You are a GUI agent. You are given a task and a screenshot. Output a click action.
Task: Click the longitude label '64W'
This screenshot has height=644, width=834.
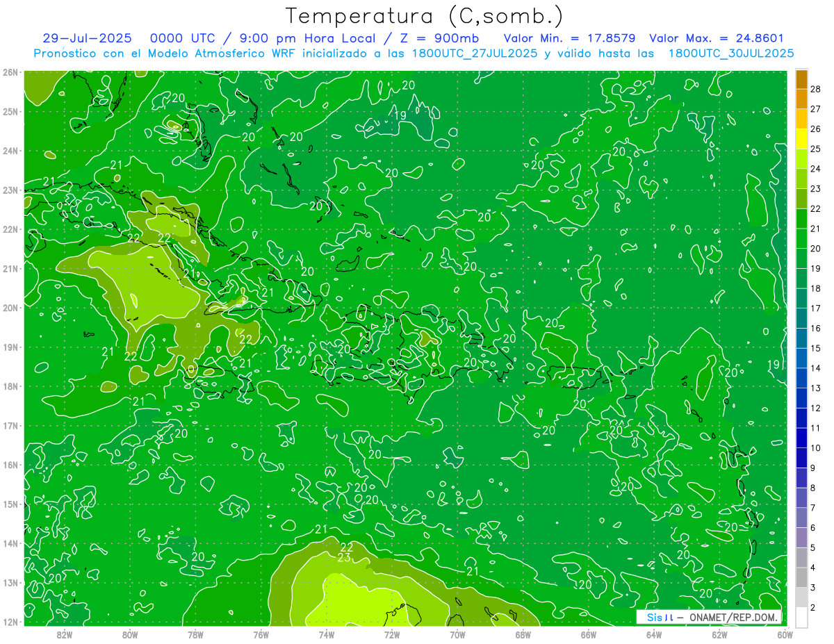tap(654, 634)
